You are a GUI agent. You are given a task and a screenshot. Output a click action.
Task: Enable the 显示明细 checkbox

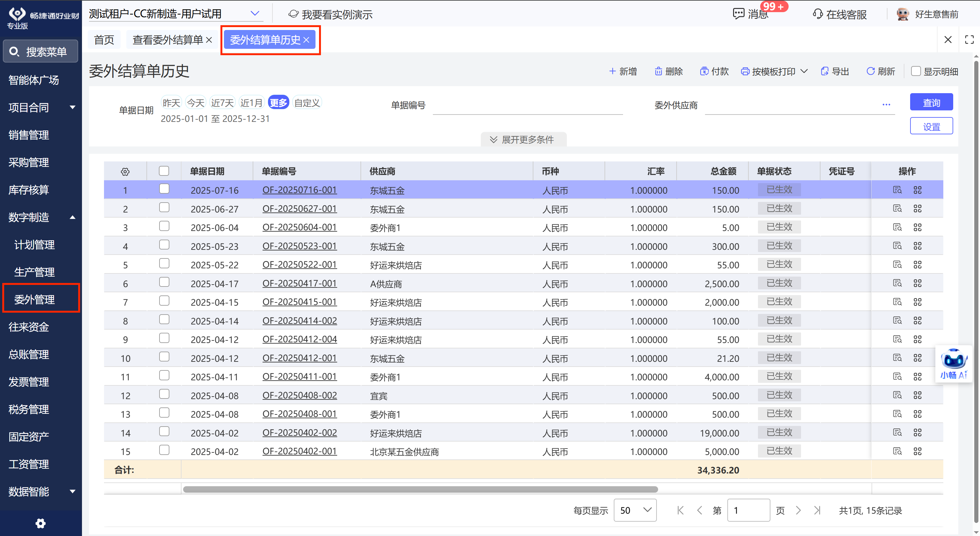point(916,71)
